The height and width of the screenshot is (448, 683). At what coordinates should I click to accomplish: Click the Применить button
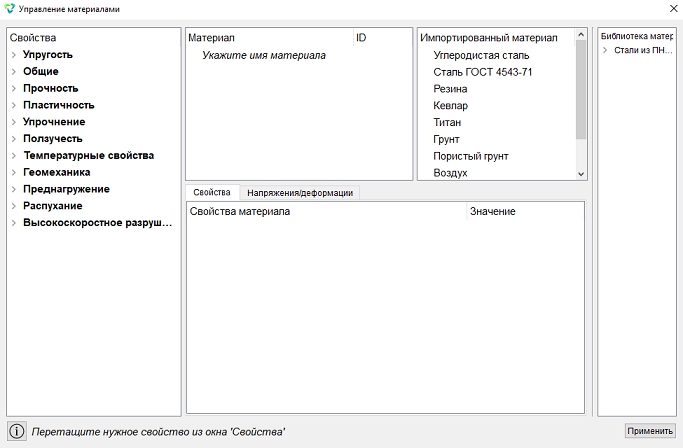[x=650, y=431]
